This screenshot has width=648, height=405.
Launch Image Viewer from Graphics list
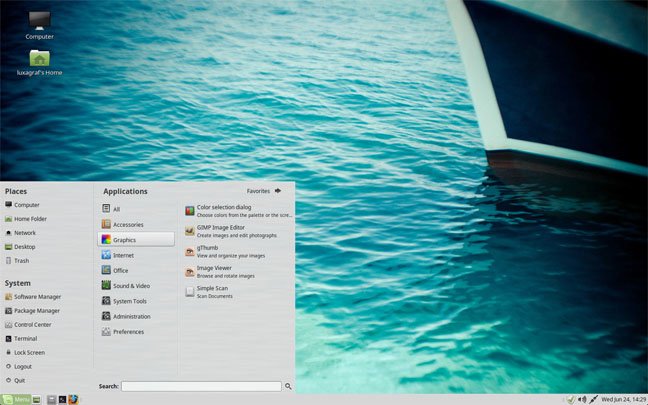[x=235, y=271]
